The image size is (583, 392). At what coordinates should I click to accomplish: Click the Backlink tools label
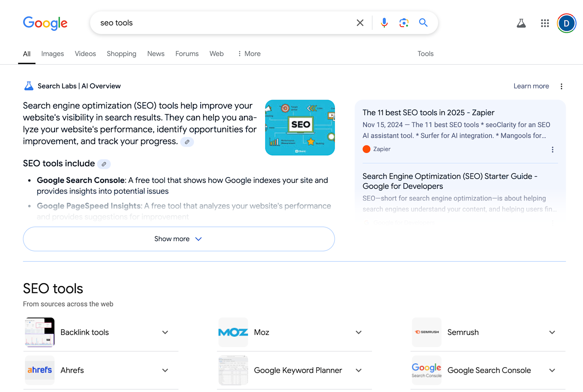tap(85, 332)
